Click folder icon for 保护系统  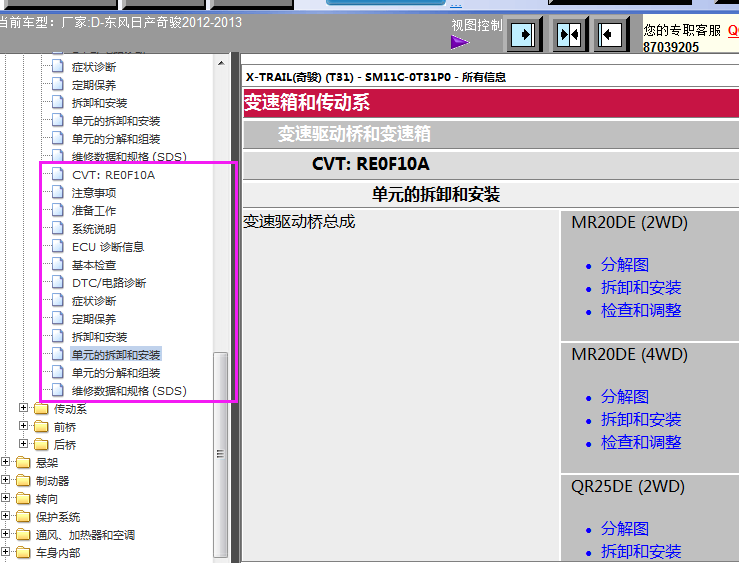tap(23, 516)
